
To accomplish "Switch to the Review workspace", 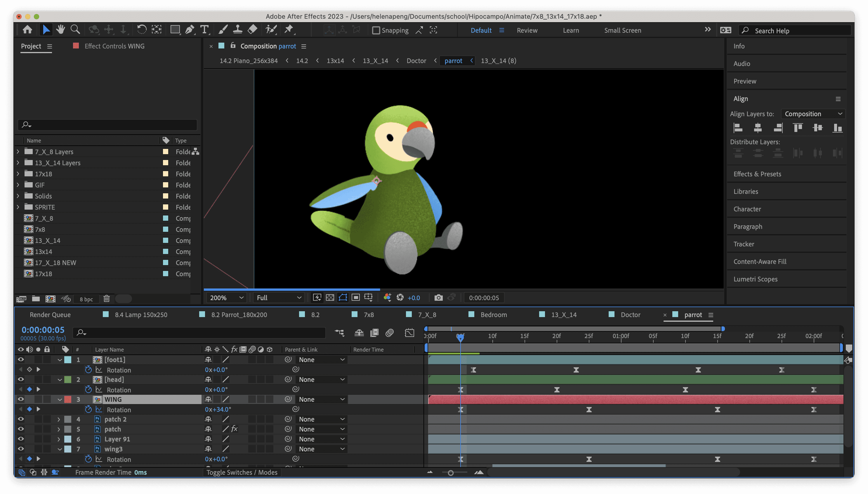I will (x=527, y=31).
